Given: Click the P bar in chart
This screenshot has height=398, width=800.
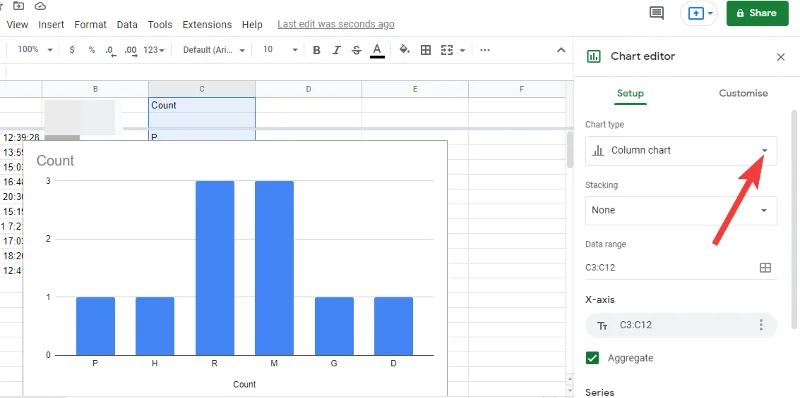Looking at the screenshot, I should [95, 326].
